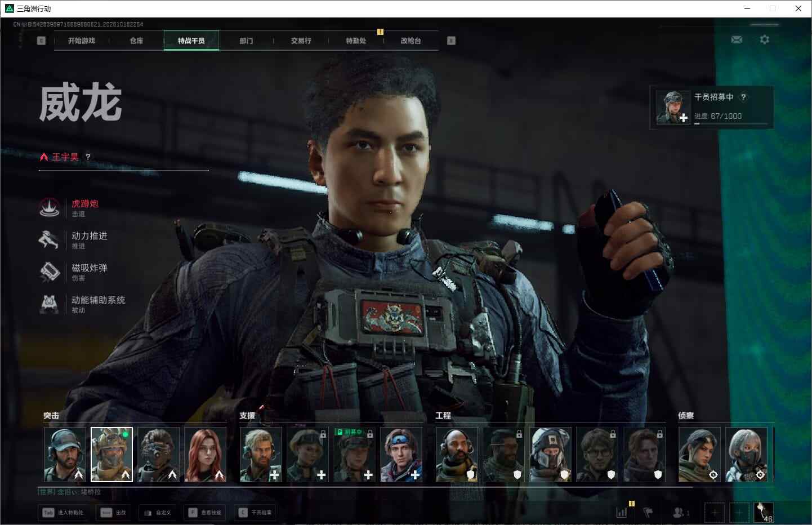Open the player avatar showing 46

764,513
